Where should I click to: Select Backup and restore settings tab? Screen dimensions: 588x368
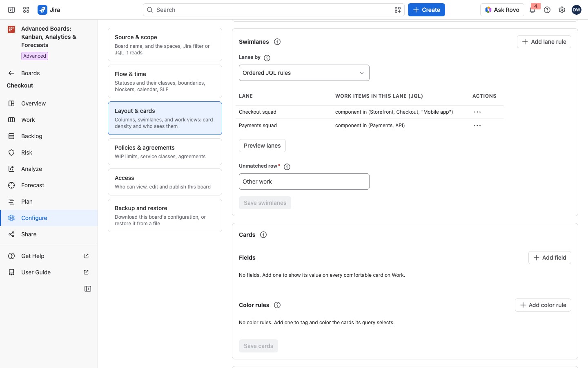(165, 215)
